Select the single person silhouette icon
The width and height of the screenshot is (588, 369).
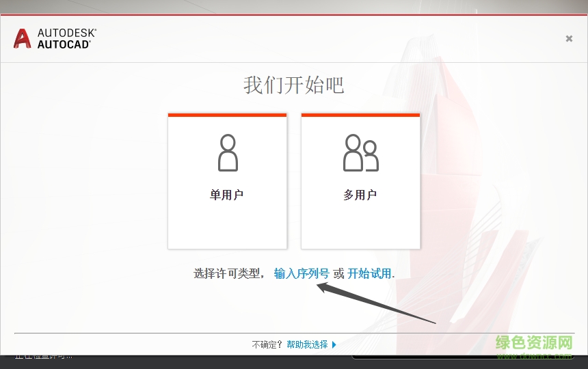click(228, 152)
